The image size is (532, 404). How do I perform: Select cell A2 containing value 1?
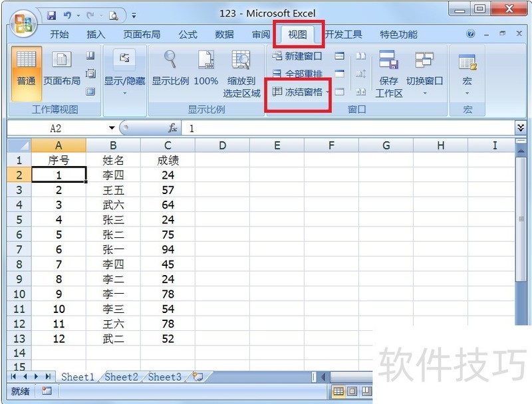coord(59,174)
